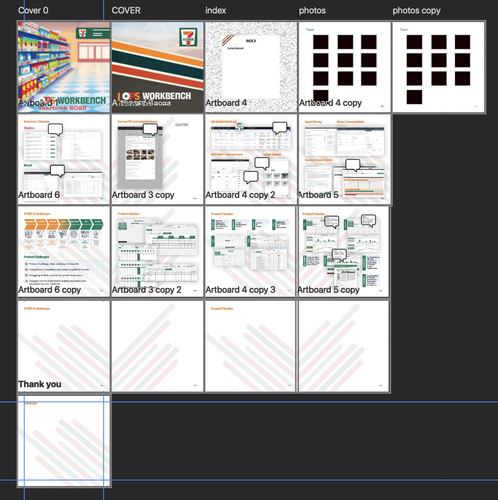Viewport: 498px width, 500px height.
Task: Open the comment bubble on the 'Artboard 5' dashboard page
Action: click(x=353, y=165)
